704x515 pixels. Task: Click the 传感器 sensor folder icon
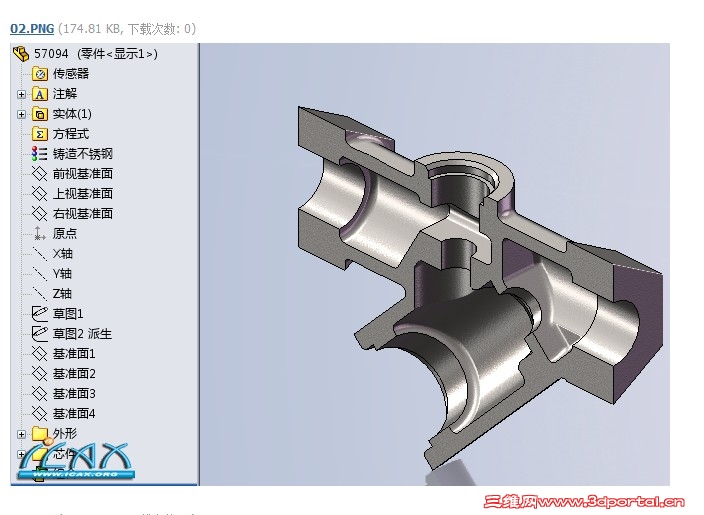point(40,74)
